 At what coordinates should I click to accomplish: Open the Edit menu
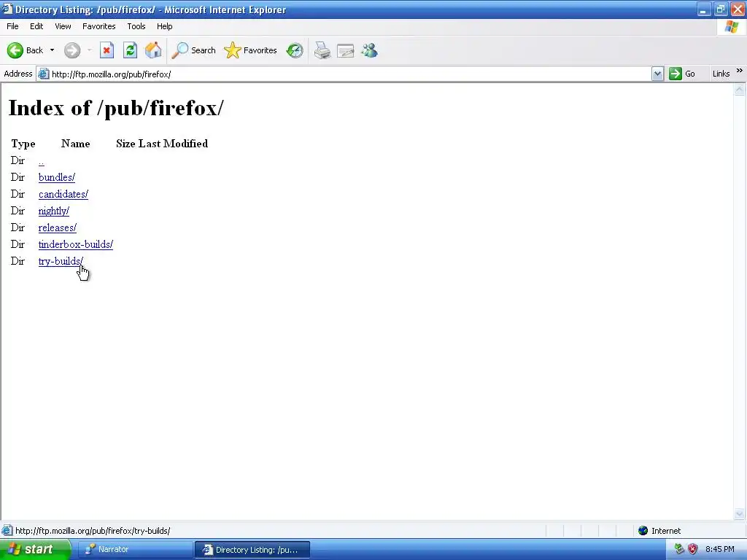tap(36, 26)
